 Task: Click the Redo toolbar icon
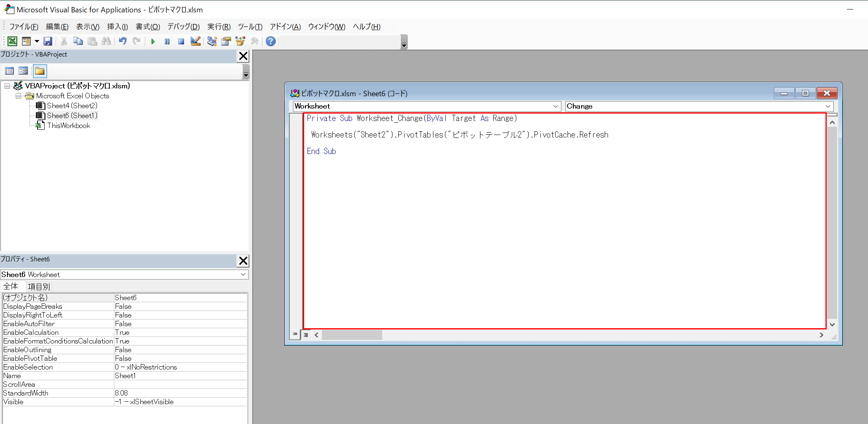point(137,41)
